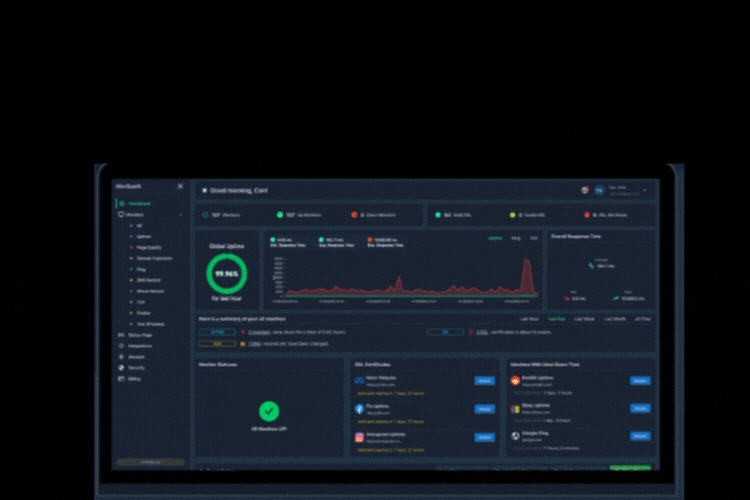Click the Facebook logo for Fb Uptime
Screen dimensions: 750x500
click(x=359, y=409)
